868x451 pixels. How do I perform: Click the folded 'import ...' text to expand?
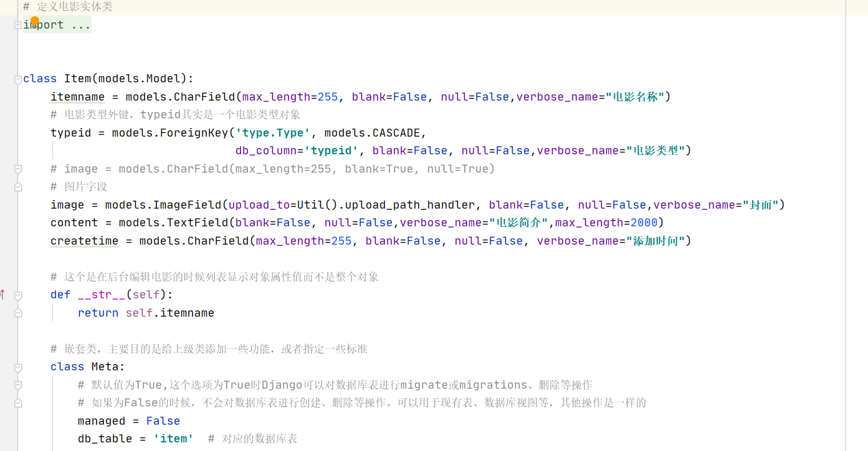pos(57,25)
